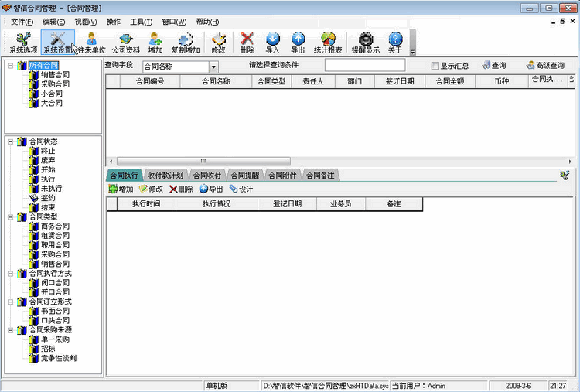
Task: Switch to the 合同执行 tab
Action: pos(124,176)
